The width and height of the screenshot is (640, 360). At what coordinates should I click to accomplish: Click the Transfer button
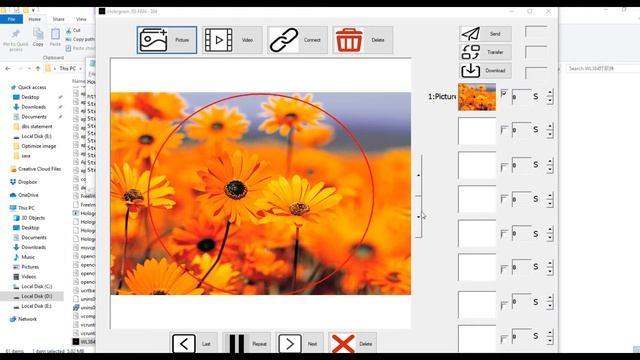(x=485, y=52)
